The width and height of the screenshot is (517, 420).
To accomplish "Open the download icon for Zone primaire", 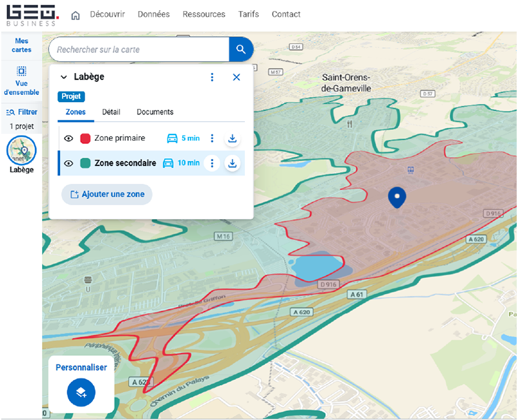I will click(232, 138).
